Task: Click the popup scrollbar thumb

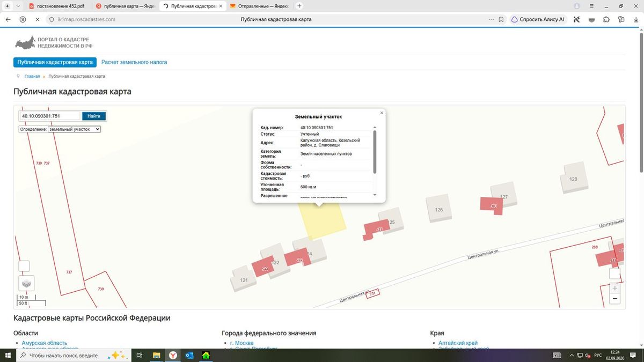Action: click(375, 152)
